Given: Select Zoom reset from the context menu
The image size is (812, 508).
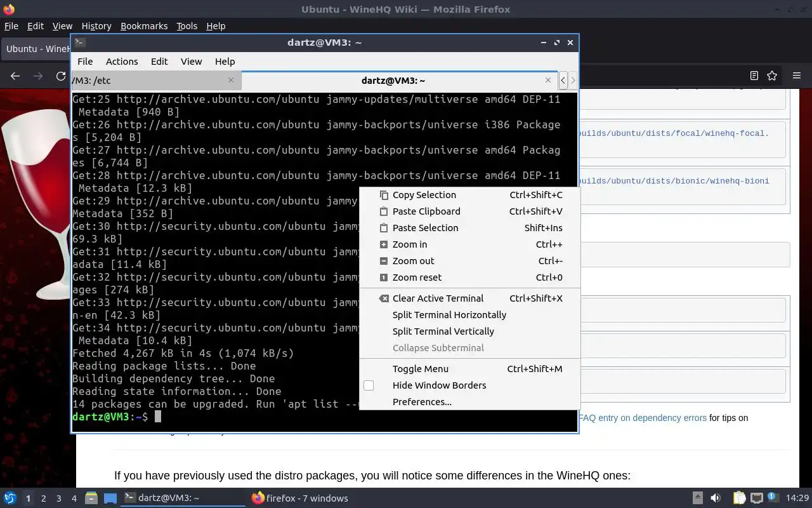Looking at the screenshot, I should 469,277.
